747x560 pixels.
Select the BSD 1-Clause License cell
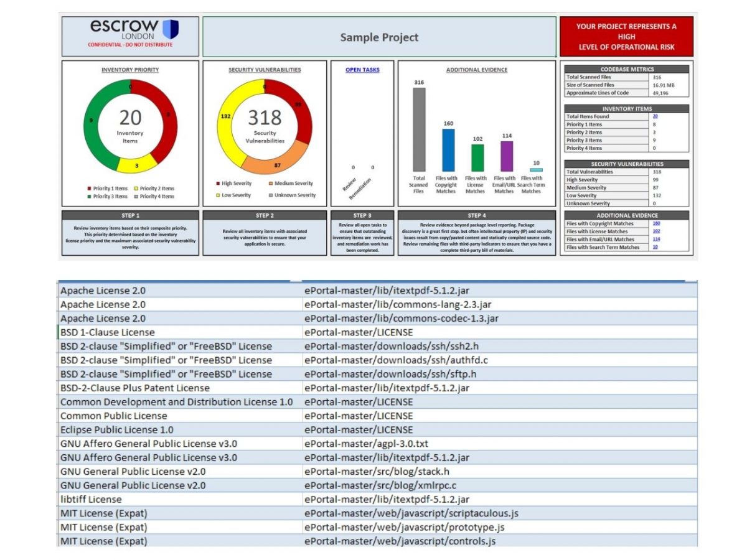coord(180,332)
